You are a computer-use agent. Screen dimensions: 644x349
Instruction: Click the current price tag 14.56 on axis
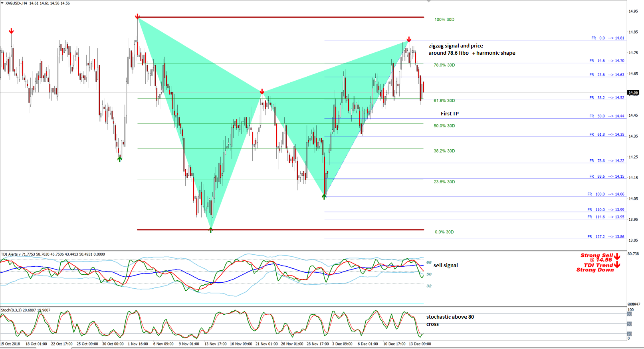pyautogui.click(x=633, y=92)
